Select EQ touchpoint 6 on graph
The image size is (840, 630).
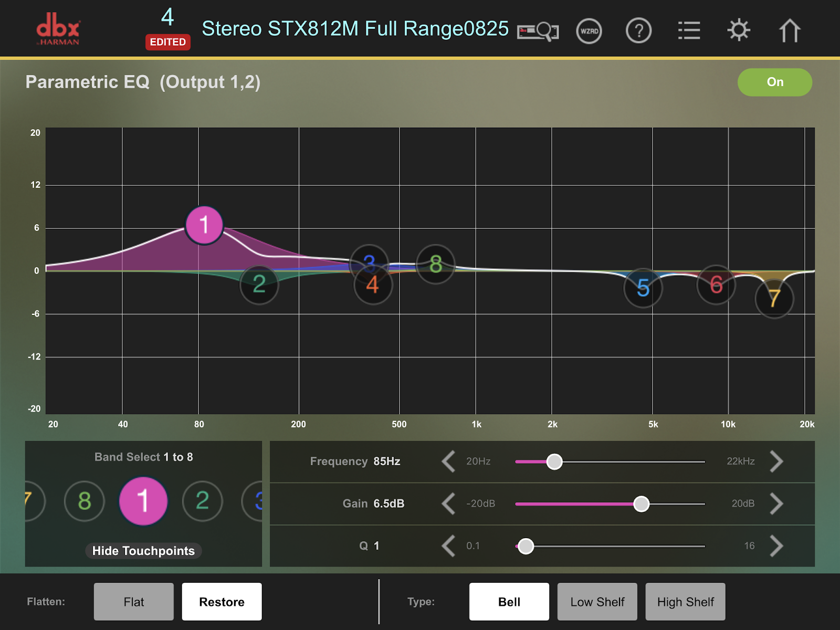pos(716,285)
